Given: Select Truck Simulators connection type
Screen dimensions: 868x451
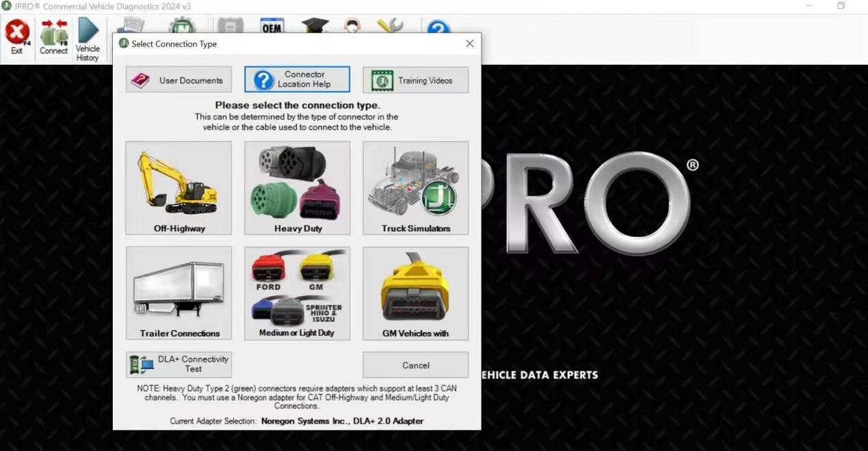Looking at the screenshot, I should click(x=415, y=188).
